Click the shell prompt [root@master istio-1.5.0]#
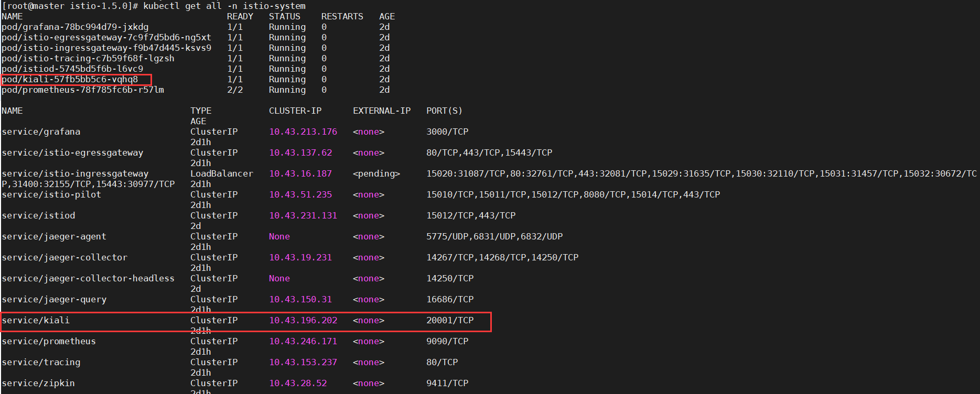Image resolution: width=980 pixels, height=394 pixels. (x=70, y=6)
